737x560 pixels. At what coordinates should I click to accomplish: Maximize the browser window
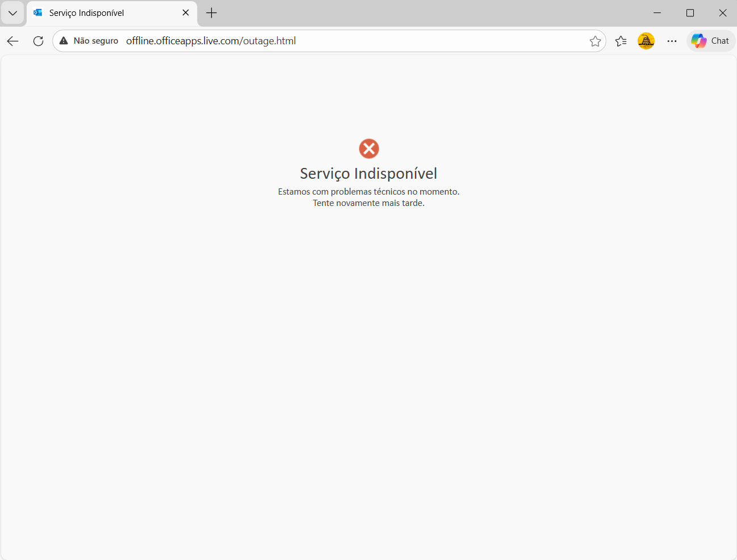[x=690, y=12]
